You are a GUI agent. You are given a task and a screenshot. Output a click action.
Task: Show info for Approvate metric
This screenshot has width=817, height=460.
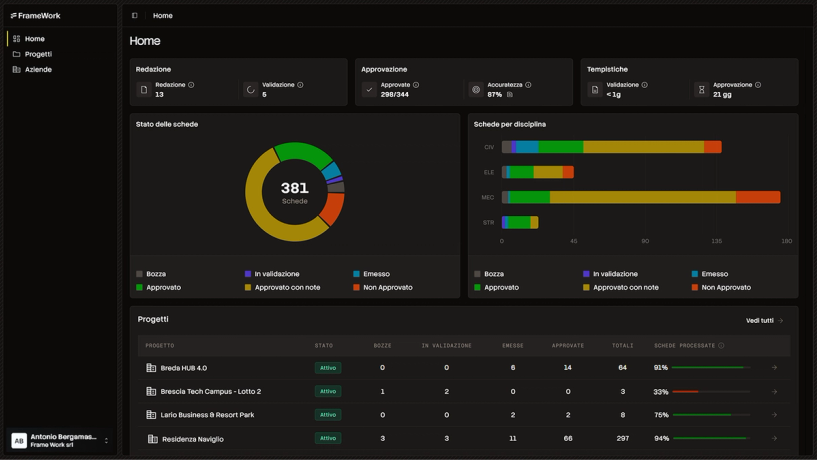416,85
